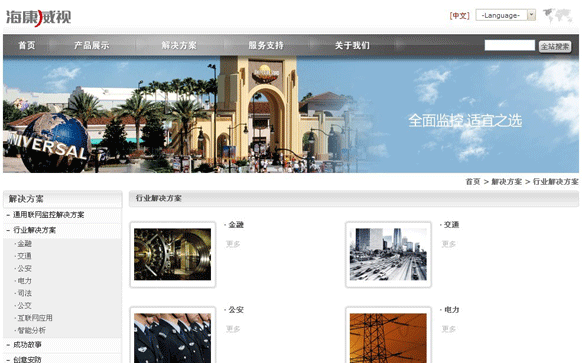Click the Language dropdown arrow

[532, 15]
